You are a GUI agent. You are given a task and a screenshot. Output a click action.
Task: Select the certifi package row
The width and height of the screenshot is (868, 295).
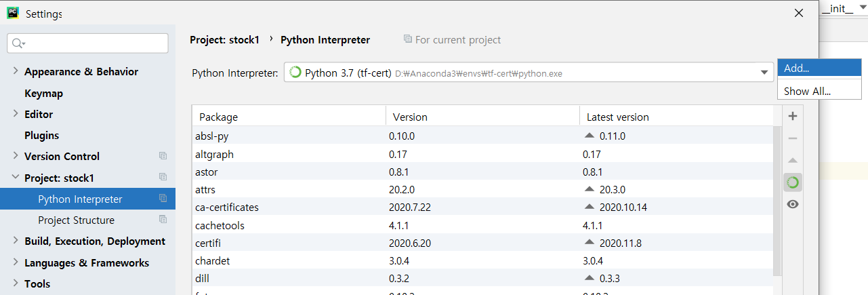pyautogui.click(x=482, y=243)
